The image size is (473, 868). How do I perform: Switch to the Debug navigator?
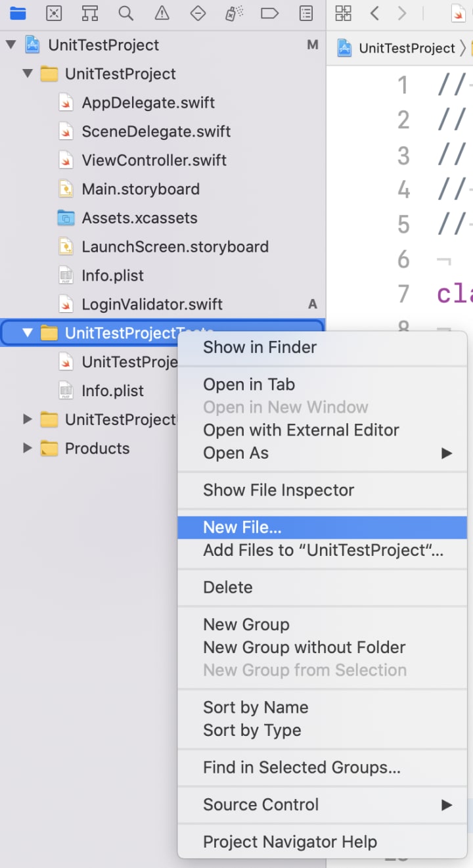234,13
